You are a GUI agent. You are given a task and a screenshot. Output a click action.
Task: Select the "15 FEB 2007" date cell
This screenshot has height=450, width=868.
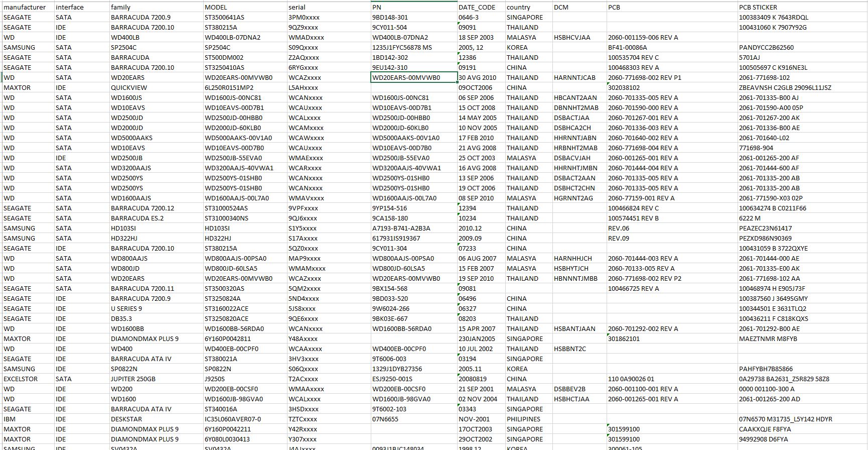pos(481,268)
